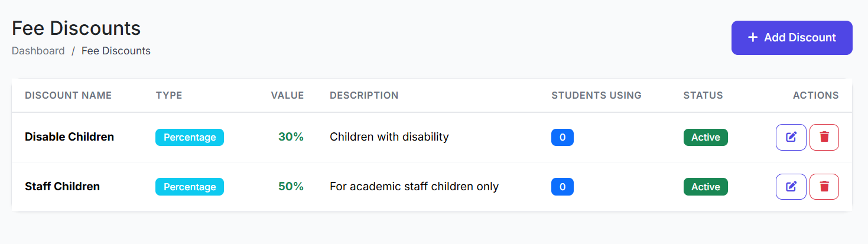
Task: Edit the Staff Children discount
Action: 791,187
